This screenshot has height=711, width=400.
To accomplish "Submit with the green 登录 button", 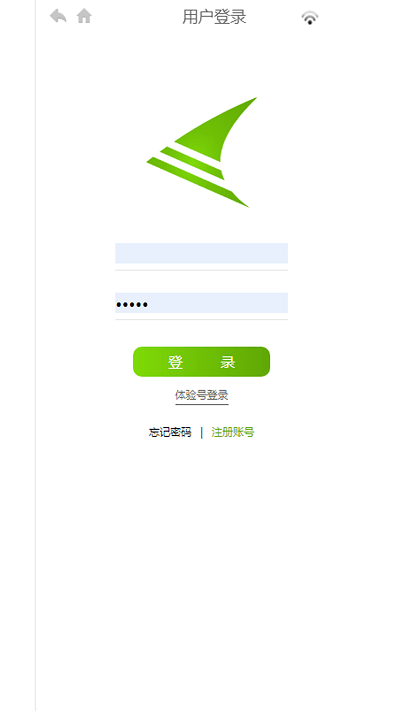I will pos(201,362).
